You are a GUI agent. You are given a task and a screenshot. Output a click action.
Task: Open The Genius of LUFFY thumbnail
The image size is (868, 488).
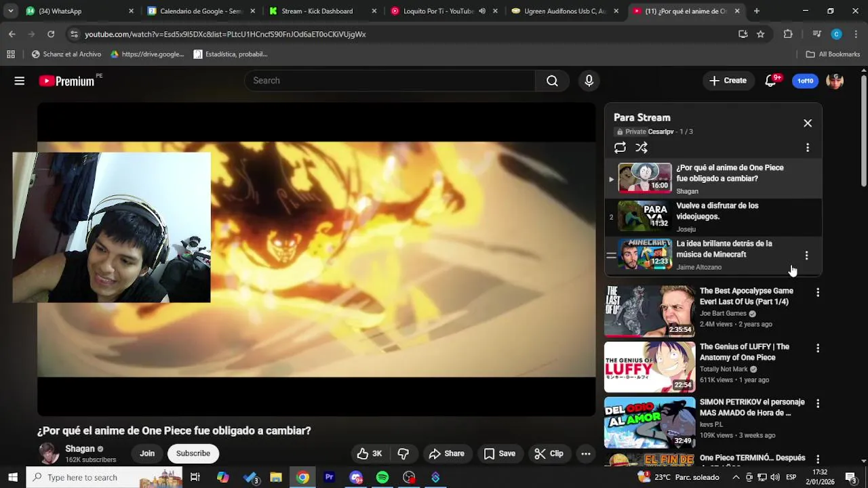(650, 367)
